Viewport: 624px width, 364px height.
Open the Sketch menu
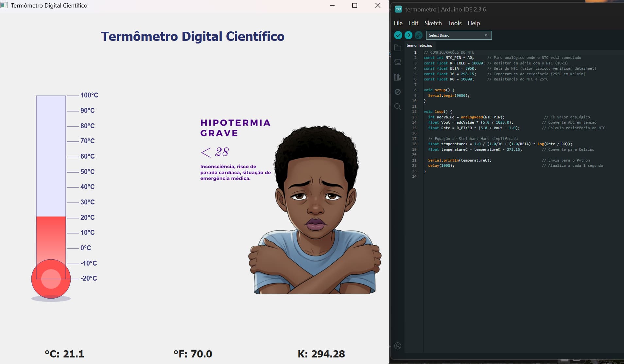click(433, 23)
